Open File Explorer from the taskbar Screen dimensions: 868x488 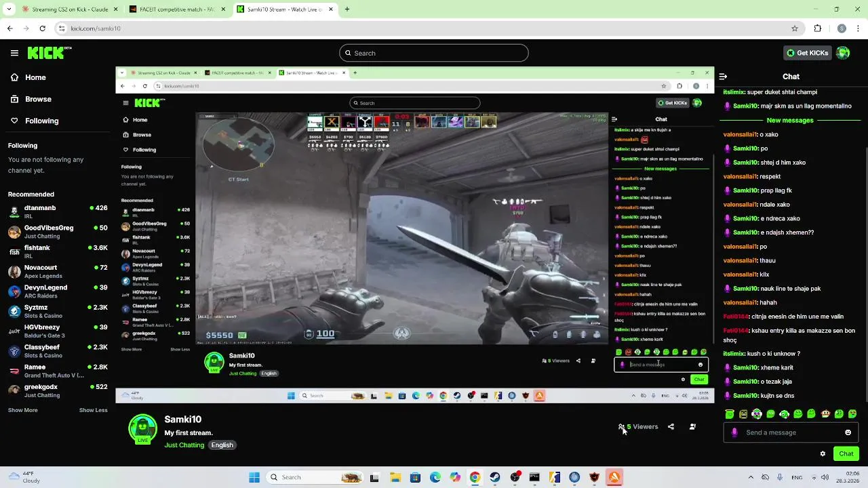[x=395, y=477]
